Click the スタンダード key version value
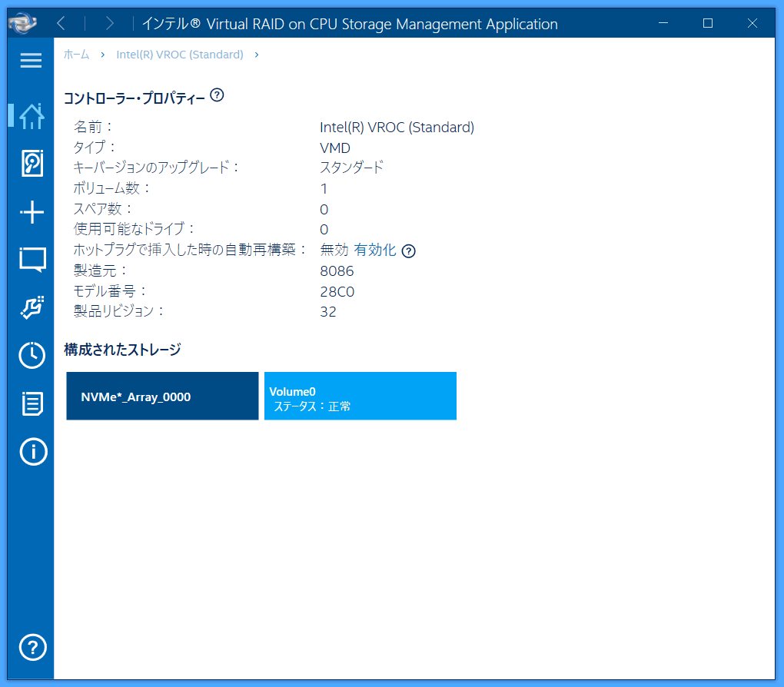The height and width of the screenshot is (687, 784). (351, 167)
